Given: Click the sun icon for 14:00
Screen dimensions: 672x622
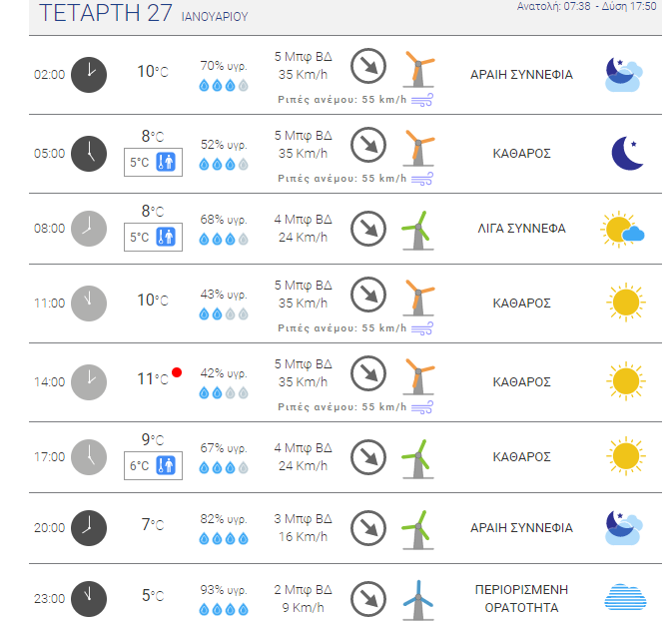Looking at the screenshot, I should click(626, 381).
